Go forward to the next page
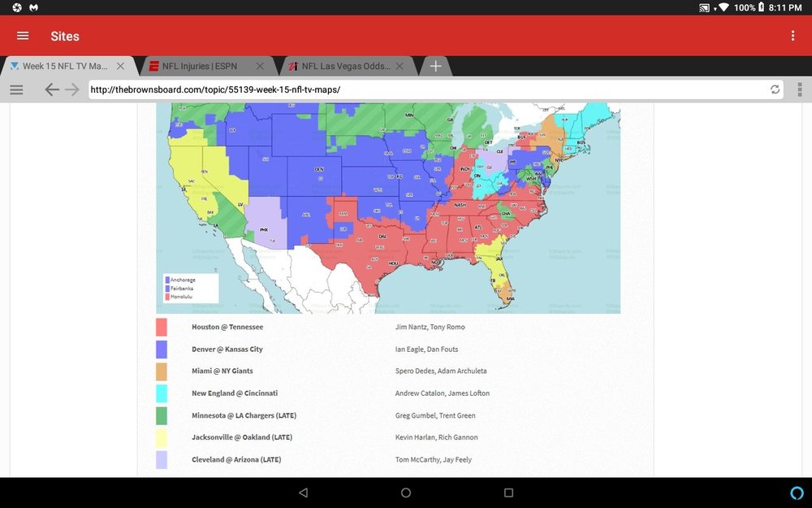Image resolution: width=812 pixels, height=508 pixels. coord(72,89)
